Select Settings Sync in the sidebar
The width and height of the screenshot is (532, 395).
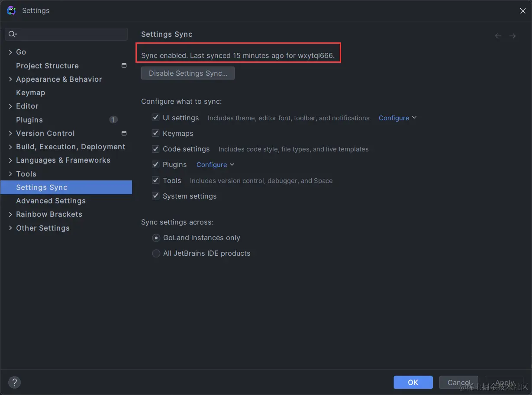click(x=66, y=187)
